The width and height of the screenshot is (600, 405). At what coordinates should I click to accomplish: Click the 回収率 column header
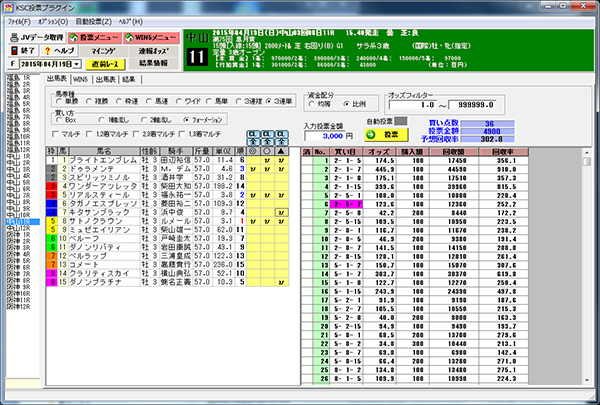503,152
